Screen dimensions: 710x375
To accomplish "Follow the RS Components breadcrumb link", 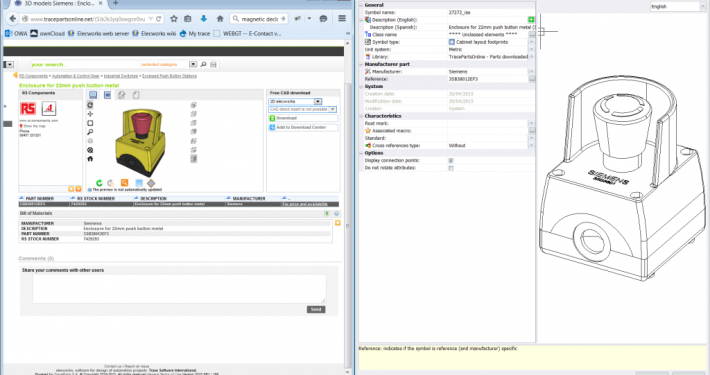I will click(x=33, y=76).
